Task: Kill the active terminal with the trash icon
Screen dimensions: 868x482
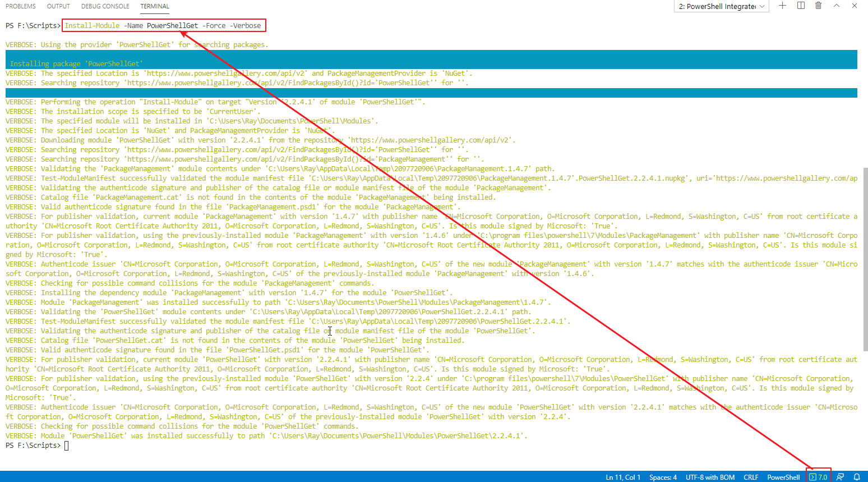Action: tap(818, 6)
